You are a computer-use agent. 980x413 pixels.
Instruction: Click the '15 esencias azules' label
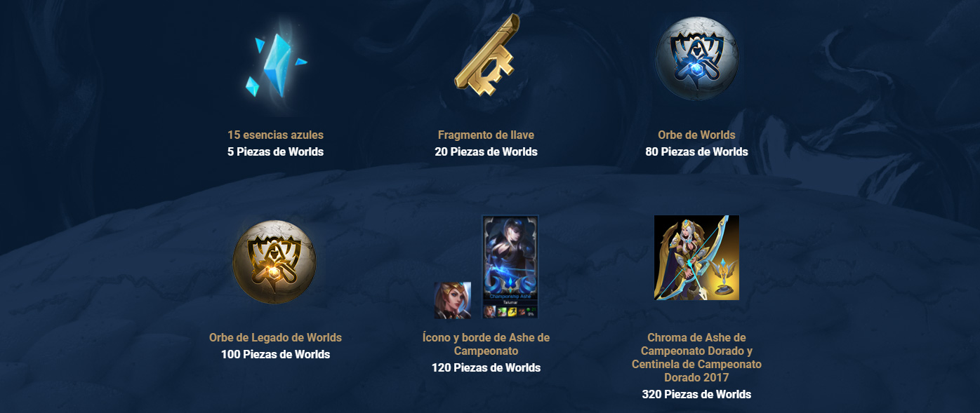(275, 135)
